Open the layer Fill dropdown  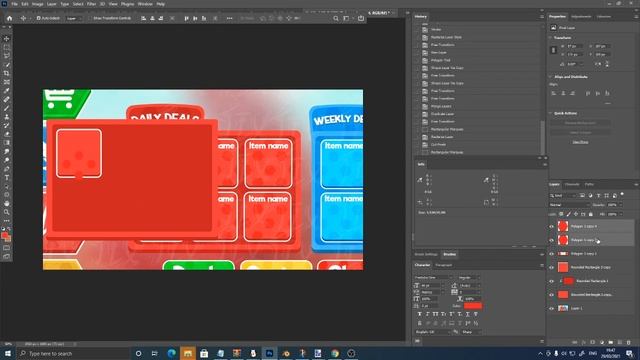[x=620, y=214]
